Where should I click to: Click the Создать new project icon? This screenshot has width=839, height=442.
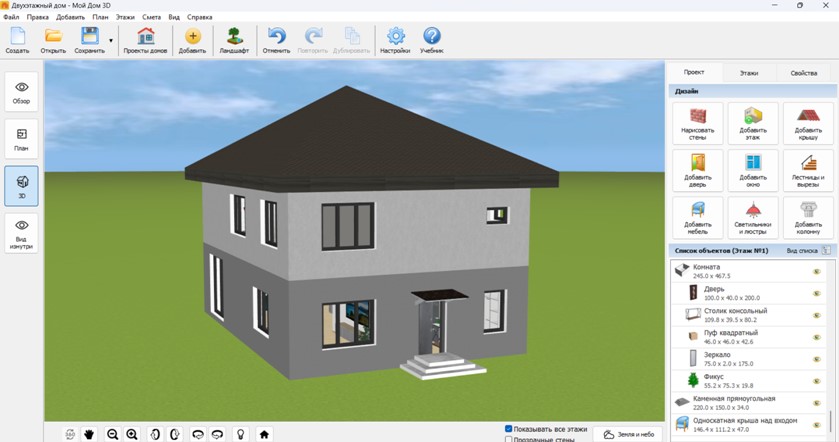point(18,40)
